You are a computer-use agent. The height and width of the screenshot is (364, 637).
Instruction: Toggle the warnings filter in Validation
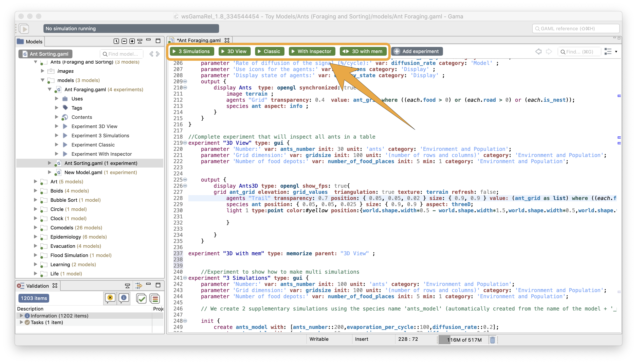tap(110, 298)
